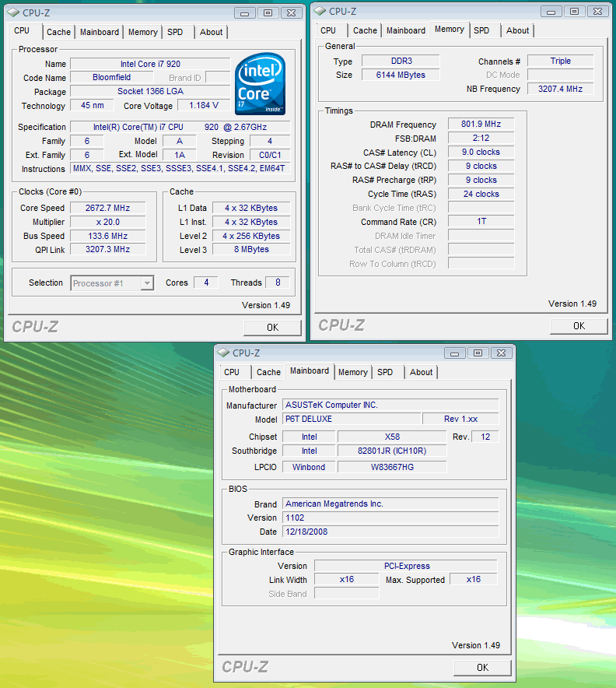Select the About tab in the Mainboard window
Image resolution: width=616 pixels, height=688 pixels.
(421, 372)
